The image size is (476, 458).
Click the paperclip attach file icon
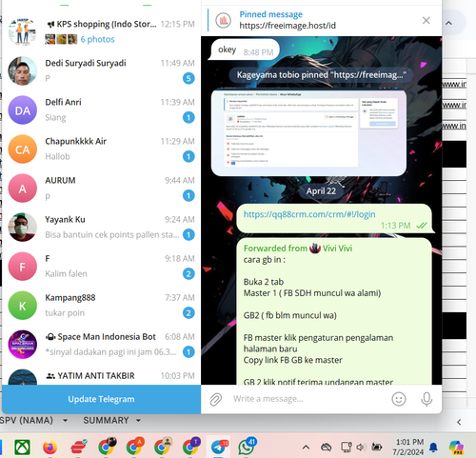(x=216, y=399)
